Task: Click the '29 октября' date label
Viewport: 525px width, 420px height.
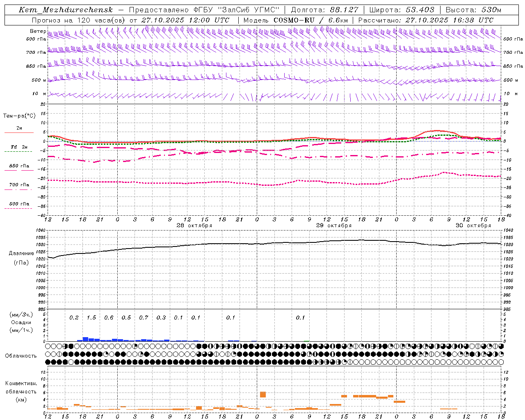Action: click(334, 226)
